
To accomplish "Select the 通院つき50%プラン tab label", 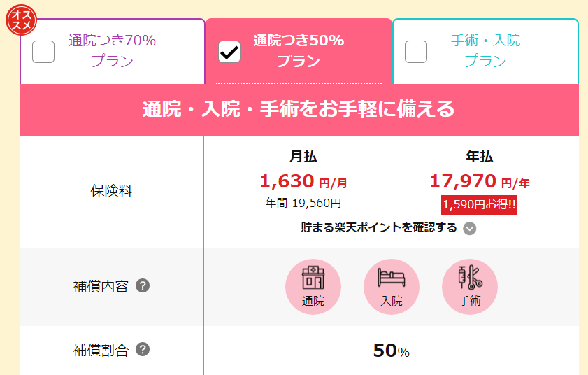I will pyautogui.click(x=299, y=50).
